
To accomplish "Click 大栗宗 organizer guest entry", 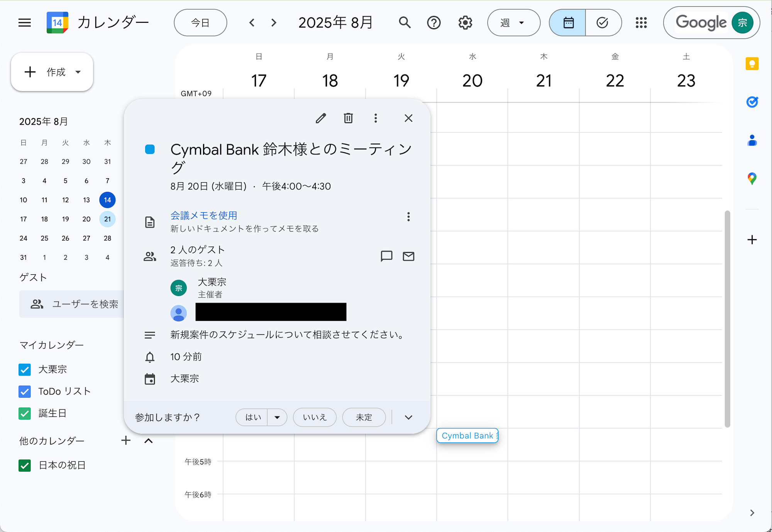I will pos(212,288).
